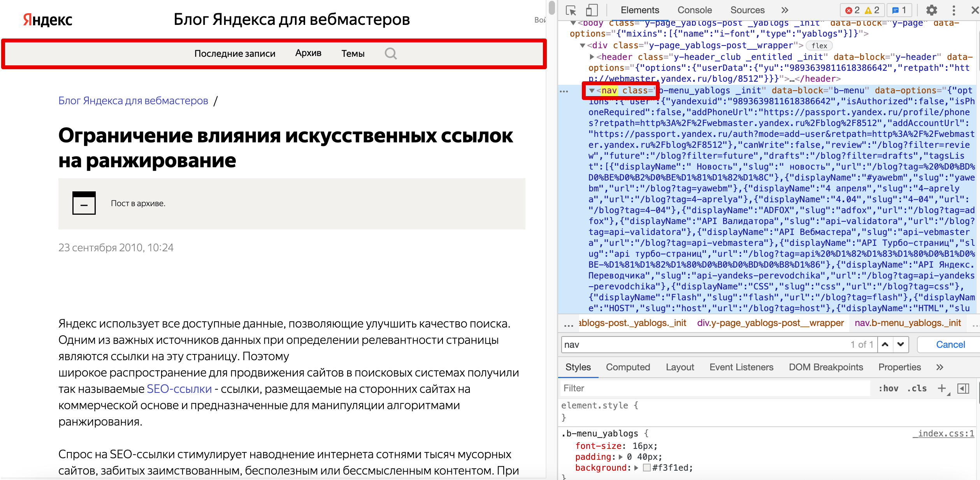Follow the SEO-ссылки link in article

(179, 389)
